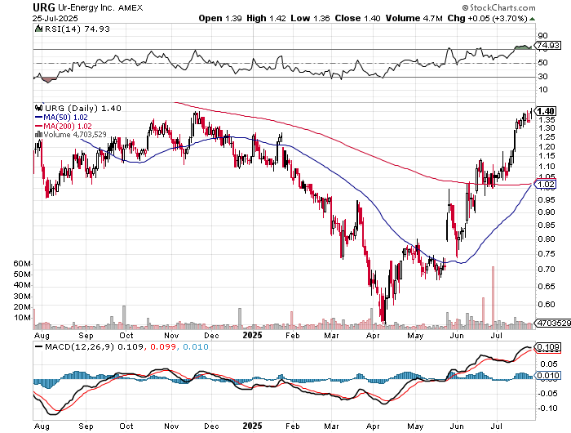Click the green up-triangle after Chg percentage
Viewport: 571px width, 433px height.
(x=532, y=19)
